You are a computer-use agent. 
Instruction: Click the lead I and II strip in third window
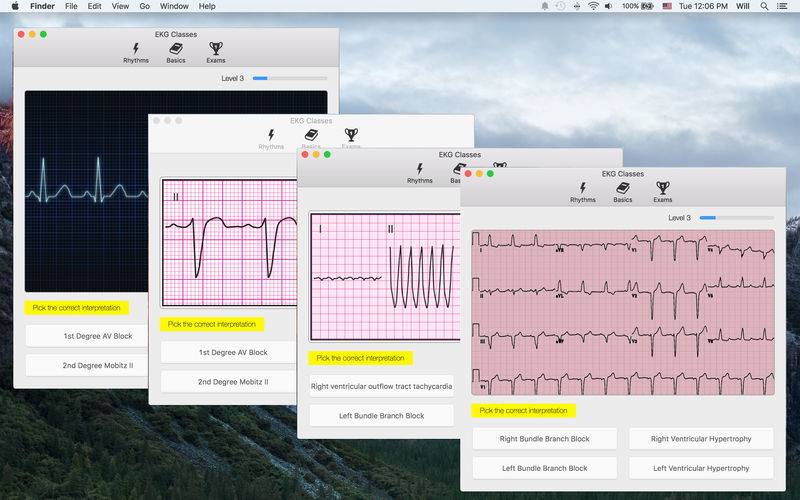(385, 277)
